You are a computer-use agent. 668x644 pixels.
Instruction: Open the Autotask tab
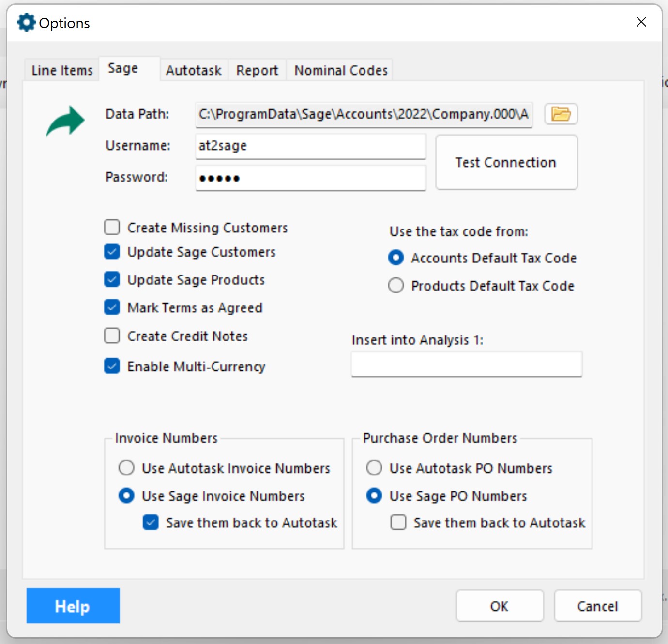pyautogui.click(x=194, y=70)
